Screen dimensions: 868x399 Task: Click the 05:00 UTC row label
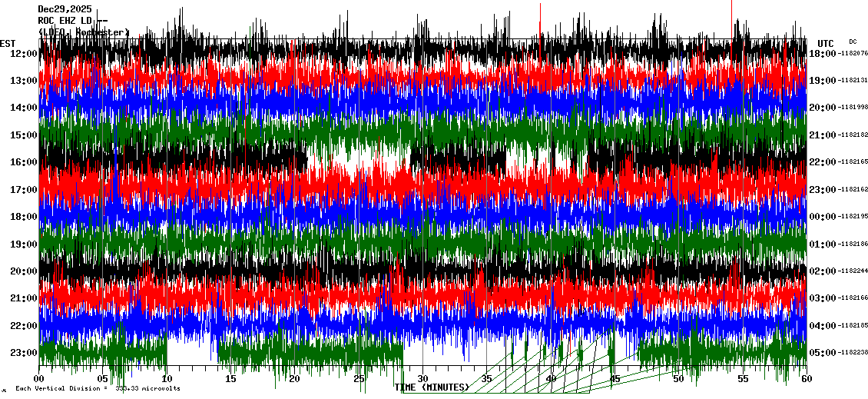click(x=823, y=353)
